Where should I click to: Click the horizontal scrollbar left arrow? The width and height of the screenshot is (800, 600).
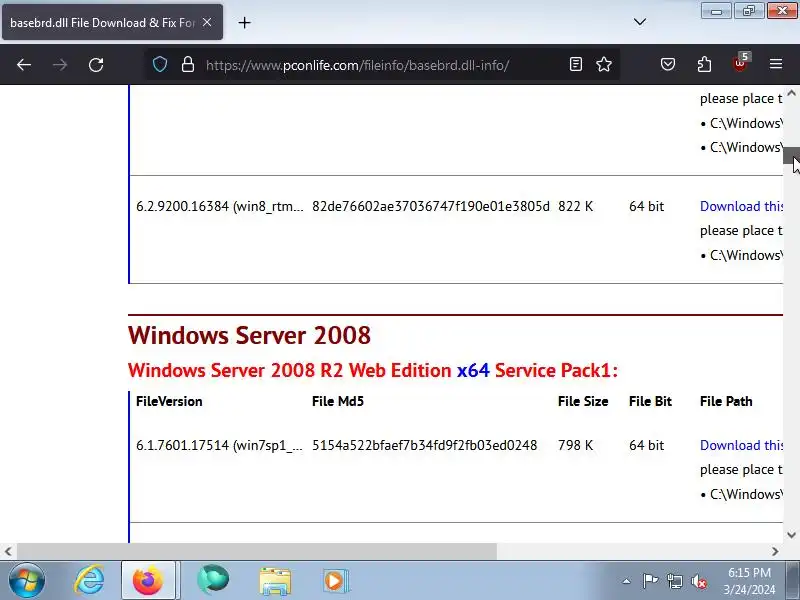point(8,552)
